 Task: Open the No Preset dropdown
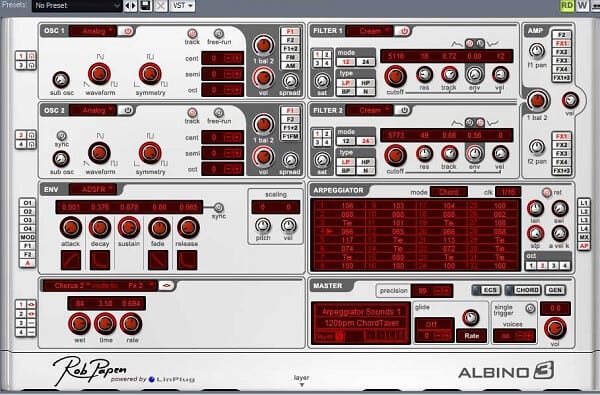point(77,6)
